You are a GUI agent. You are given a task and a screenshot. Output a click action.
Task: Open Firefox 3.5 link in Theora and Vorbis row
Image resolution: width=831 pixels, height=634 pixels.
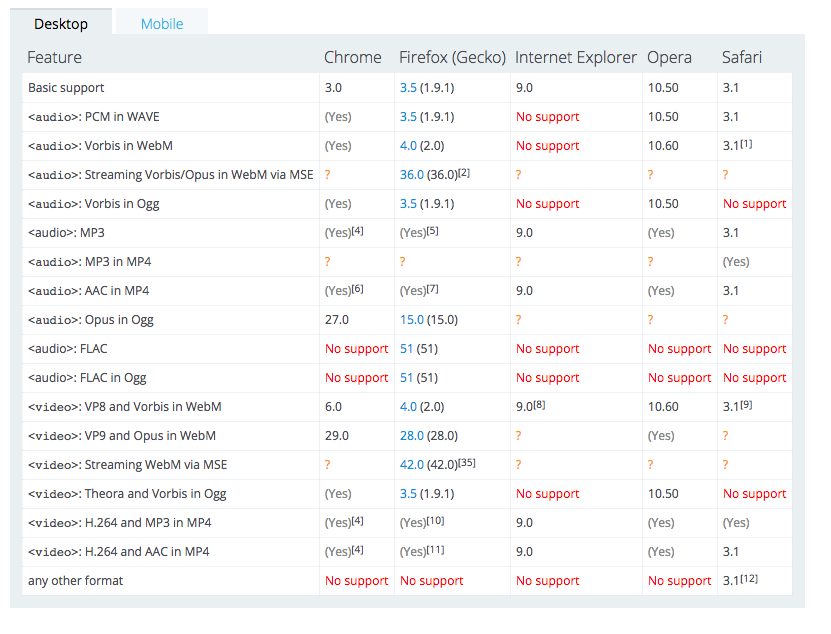click(408, 494)
